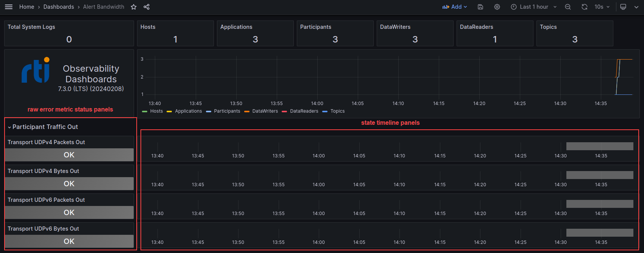Go to Dashboards breadcrumb
Screen dimensions: 644x253
point(59,7)
